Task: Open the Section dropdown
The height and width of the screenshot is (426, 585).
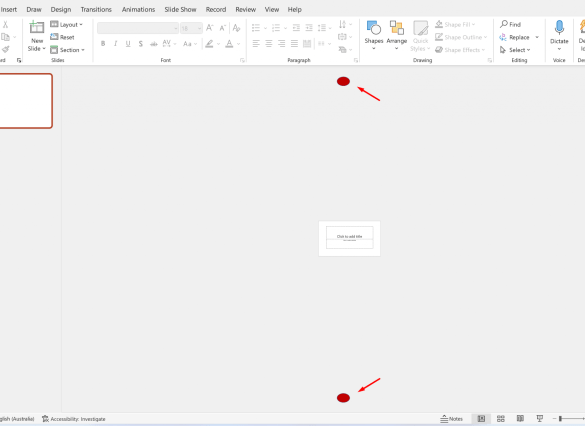Action: (x=68, y=50)
